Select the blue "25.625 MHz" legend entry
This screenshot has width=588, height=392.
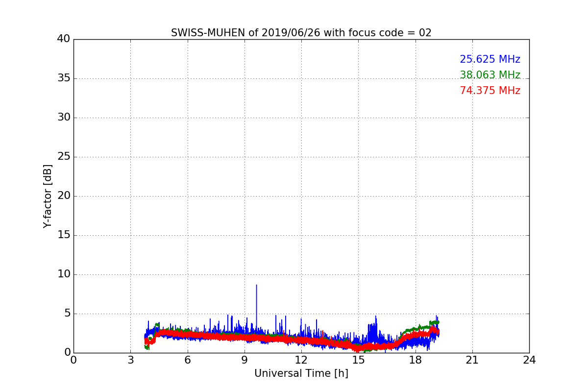point(490,59)
